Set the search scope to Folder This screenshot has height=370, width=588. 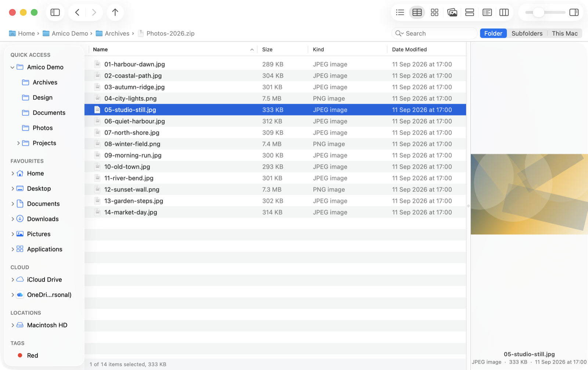(x=493, y=33)
